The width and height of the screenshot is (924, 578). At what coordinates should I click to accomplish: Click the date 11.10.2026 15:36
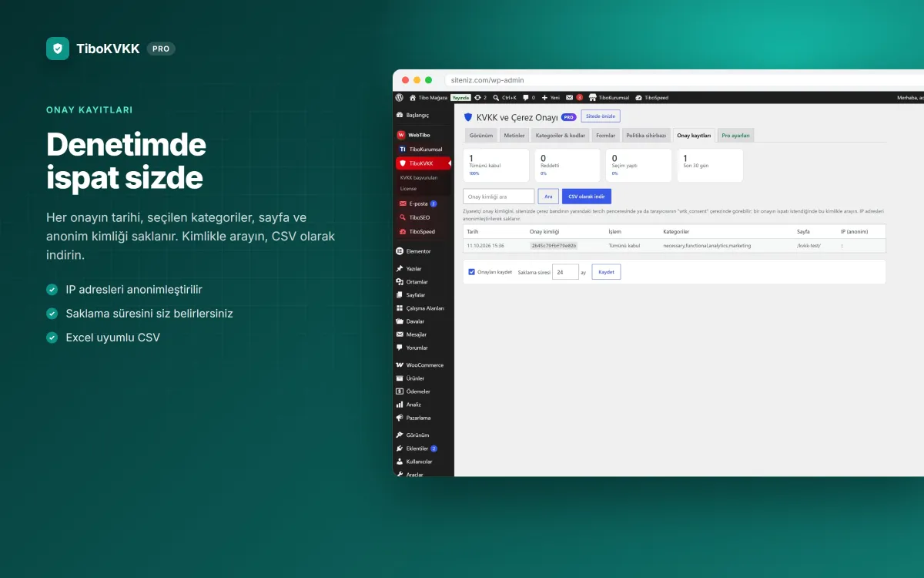click(x=486, y=246)
